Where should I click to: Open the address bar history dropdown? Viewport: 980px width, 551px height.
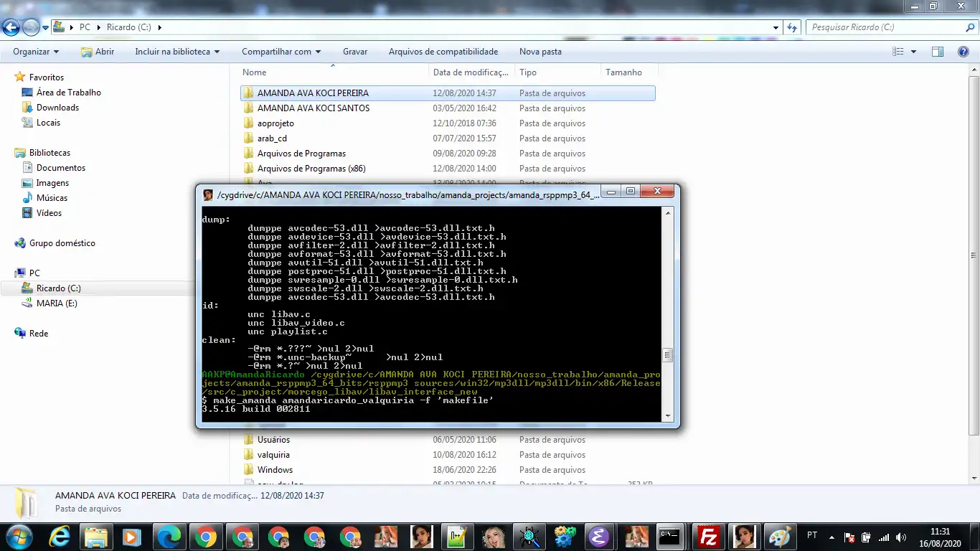[x=776, y=27]
